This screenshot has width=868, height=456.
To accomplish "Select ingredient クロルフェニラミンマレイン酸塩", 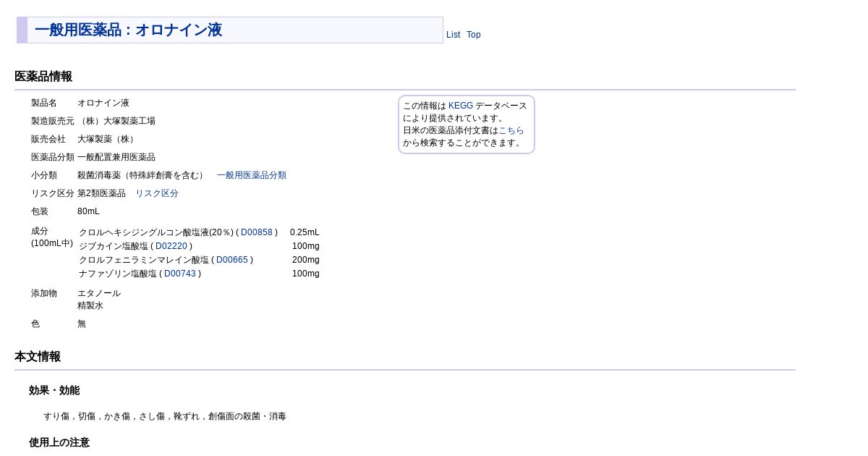I will (144, 260).
